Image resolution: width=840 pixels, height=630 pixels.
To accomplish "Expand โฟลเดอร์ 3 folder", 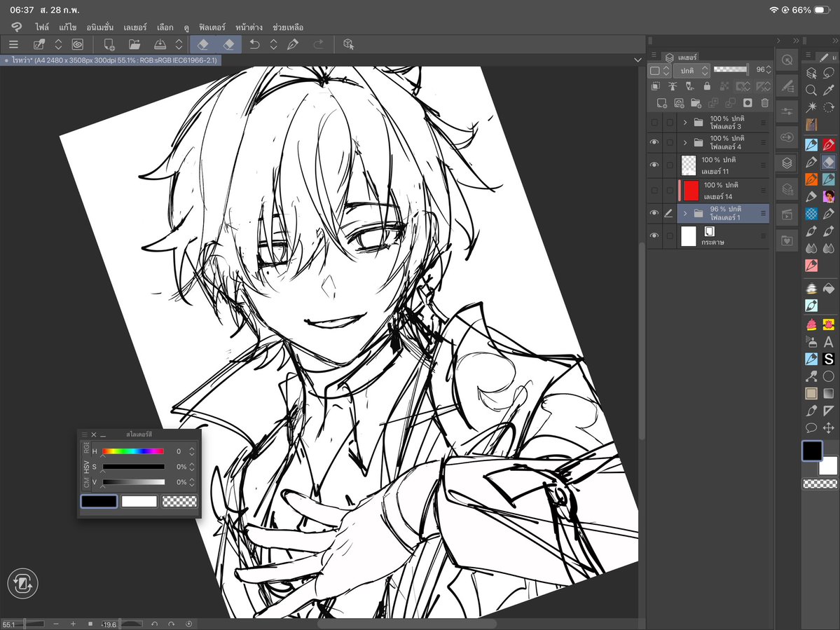I will pos(684,123).
